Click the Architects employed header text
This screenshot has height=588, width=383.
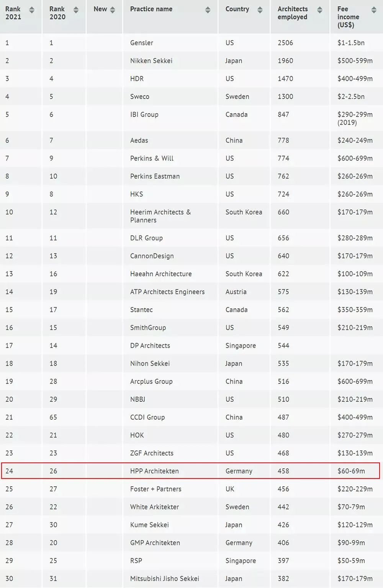coord(293,13)
